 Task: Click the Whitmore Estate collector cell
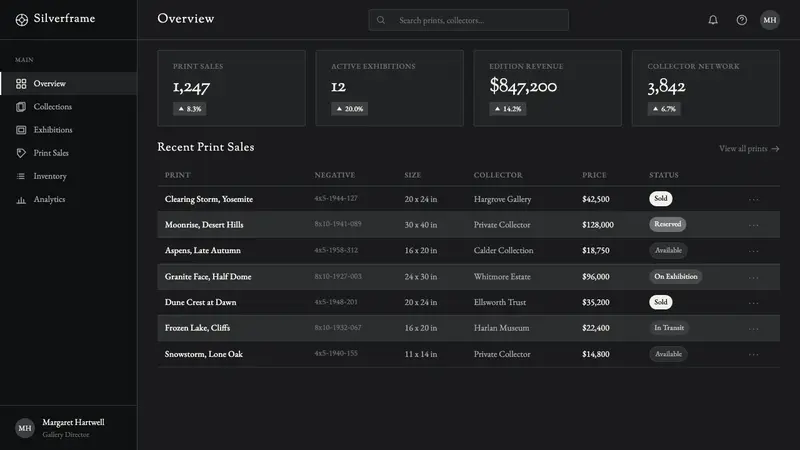(x=502, y=277)
